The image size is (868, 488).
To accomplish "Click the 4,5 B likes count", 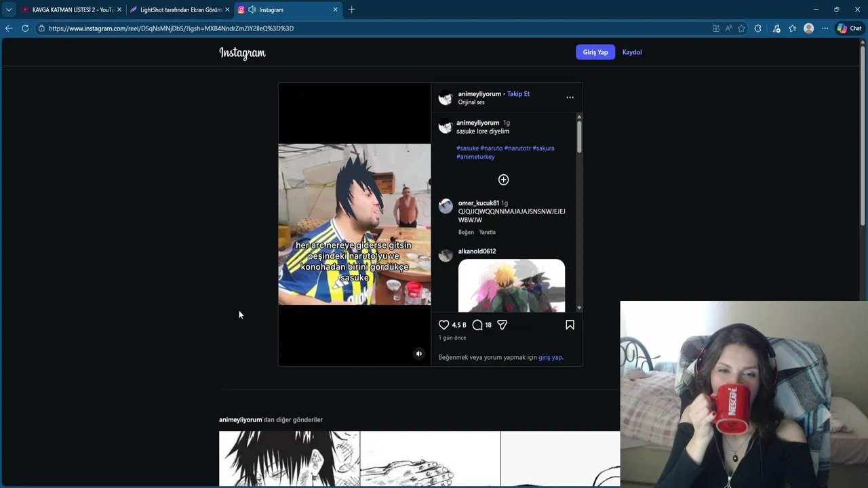I will coord(459,325).
